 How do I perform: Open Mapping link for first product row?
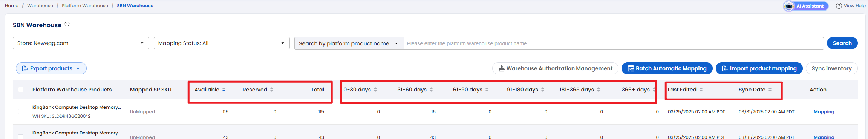[x=824, y=112]
